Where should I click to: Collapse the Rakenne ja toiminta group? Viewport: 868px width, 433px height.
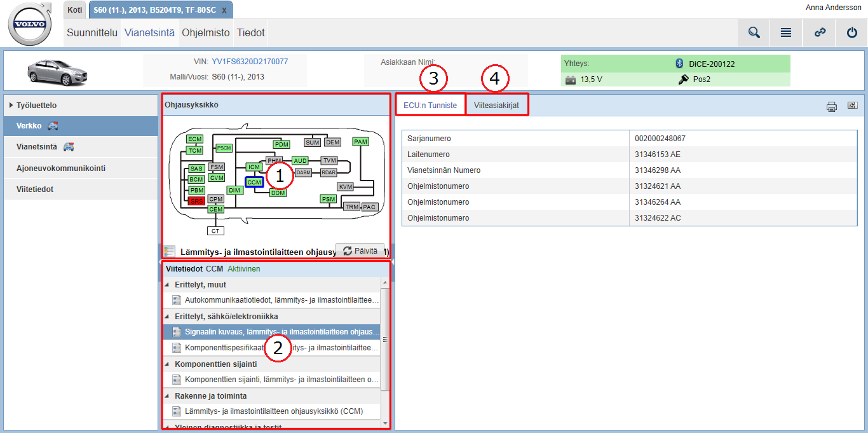(168, 396)
